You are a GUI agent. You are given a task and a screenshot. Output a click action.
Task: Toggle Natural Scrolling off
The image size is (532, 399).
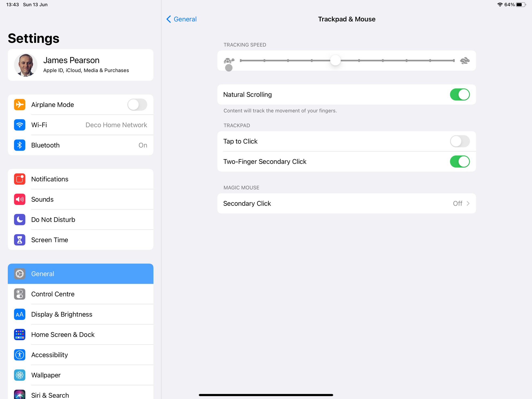click(x=460, y=94)
